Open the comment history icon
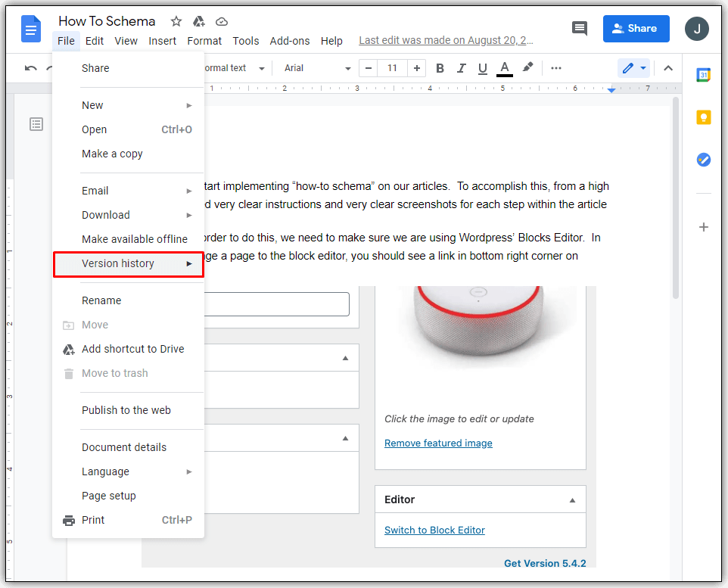The width and height of the screenshot is (728, 588). point(580,29)
